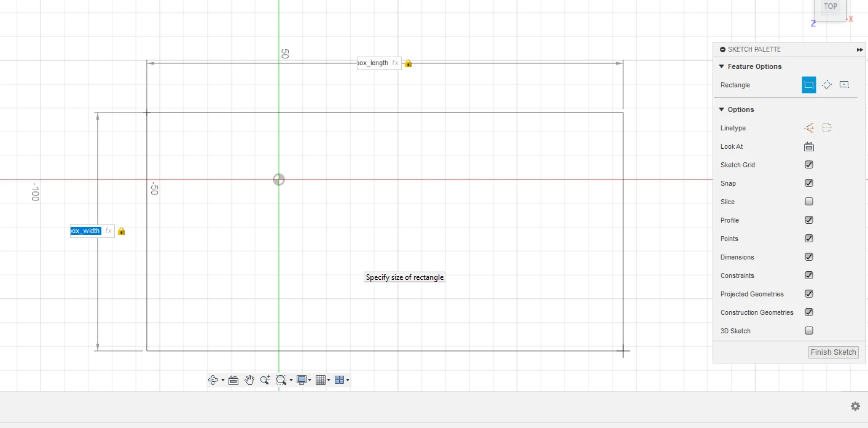
Task: Open the Grid and Snaps dropdown arrow
Action: [329, 380]
